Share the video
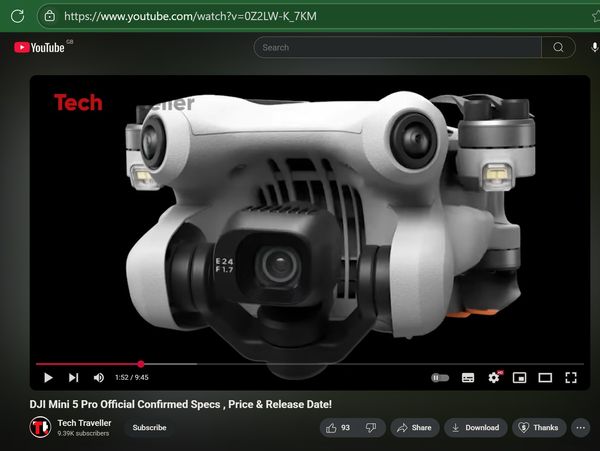The height and width of the screenshot is (451, 600). (414, 428)
